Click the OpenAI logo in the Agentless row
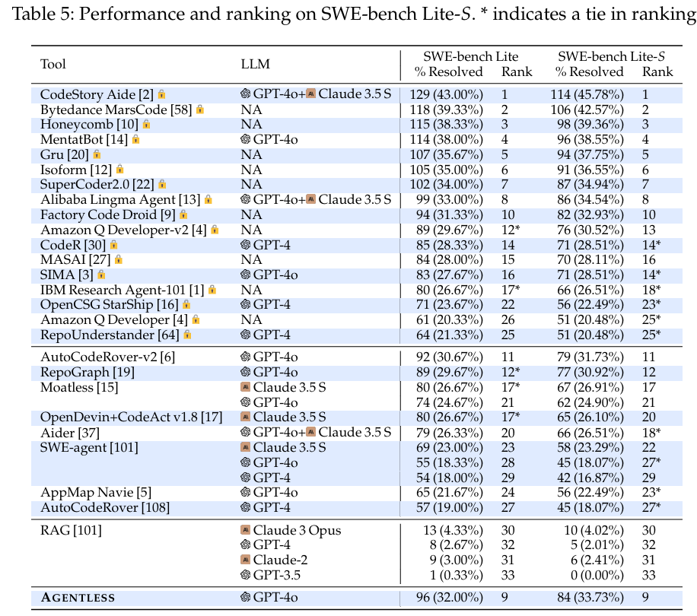 click(245, 597)
